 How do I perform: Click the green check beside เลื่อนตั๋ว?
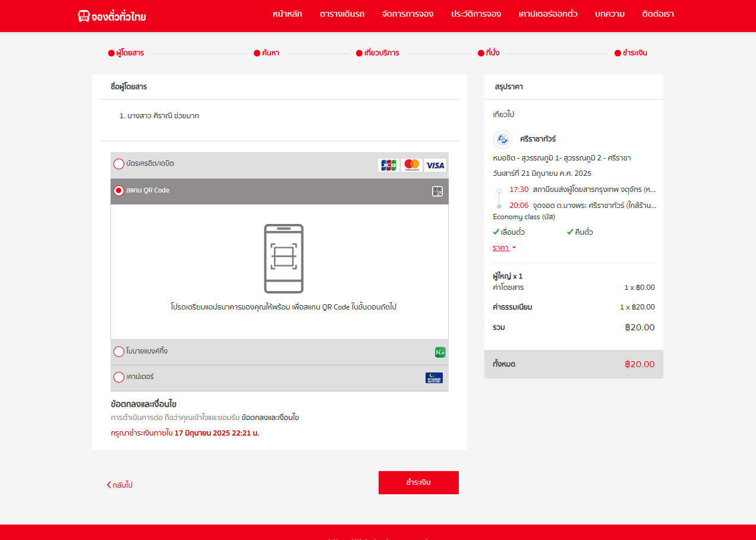click(496, 232)
